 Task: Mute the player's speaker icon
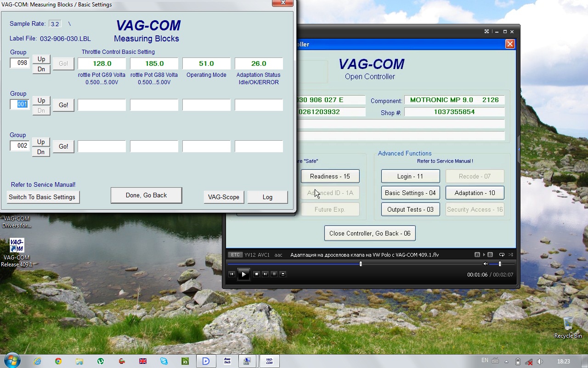click(x=486, y=264)
